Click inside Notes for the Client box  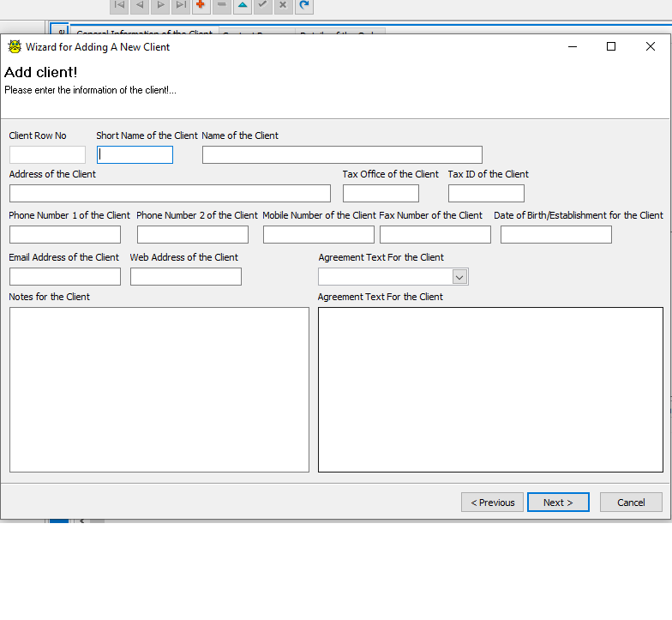(x=159, y=389)
